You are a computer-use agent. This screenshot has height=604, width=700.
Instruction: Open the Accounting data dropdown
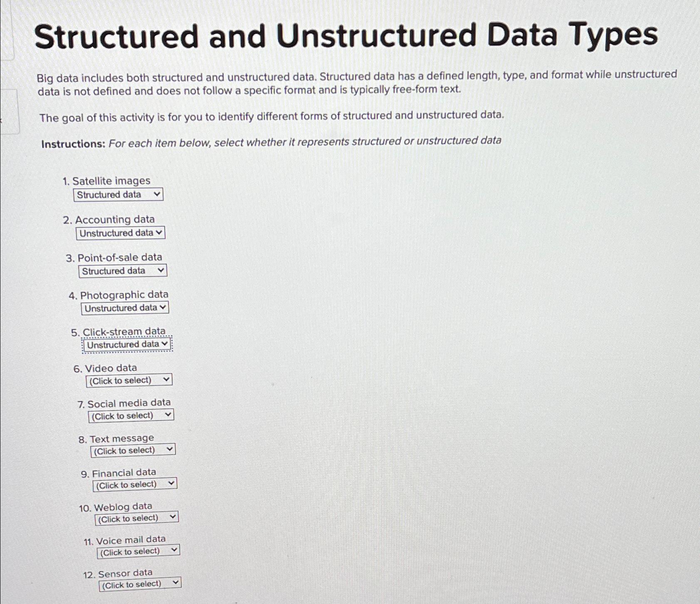click(121, 233)
